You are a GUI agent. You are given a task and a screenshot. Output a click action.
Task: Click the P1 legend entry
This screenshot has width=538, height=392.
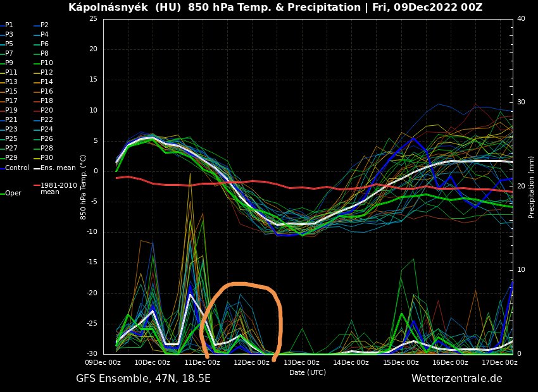pos(9,25)
